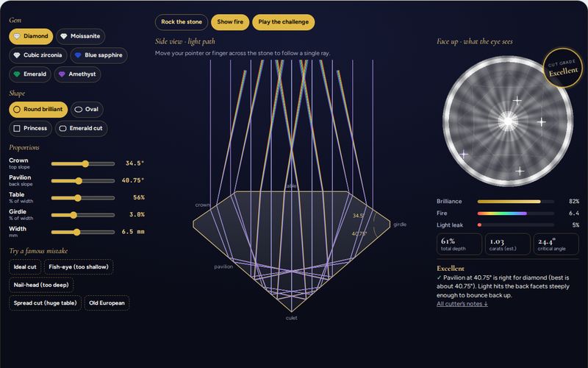Screen dimensions: 588x368
Task: Click the Width mm slider
Action: 83,233
